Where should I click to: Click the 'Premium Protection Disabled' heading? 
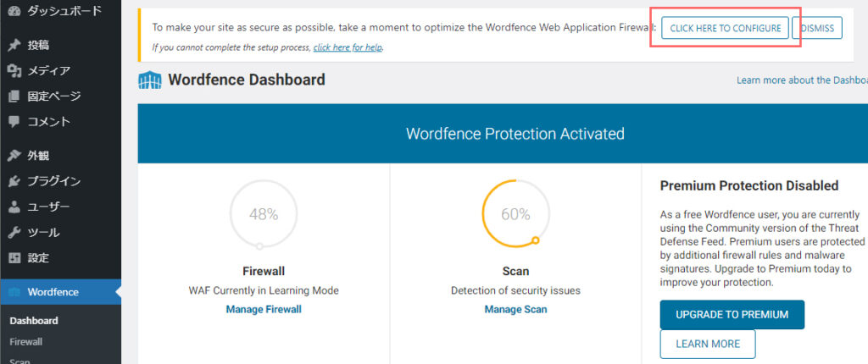[x=749, y=185]
